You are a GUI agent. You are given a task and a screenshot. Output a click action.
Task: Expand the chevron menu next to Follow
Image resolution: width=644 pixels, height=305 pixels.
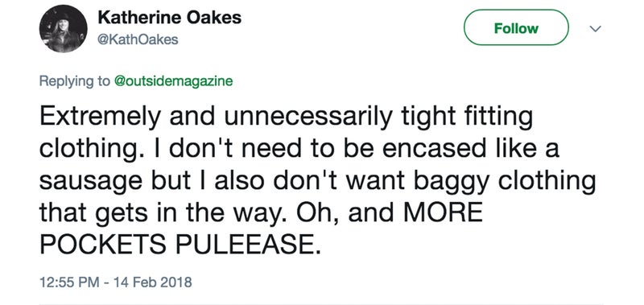[595, 29]
